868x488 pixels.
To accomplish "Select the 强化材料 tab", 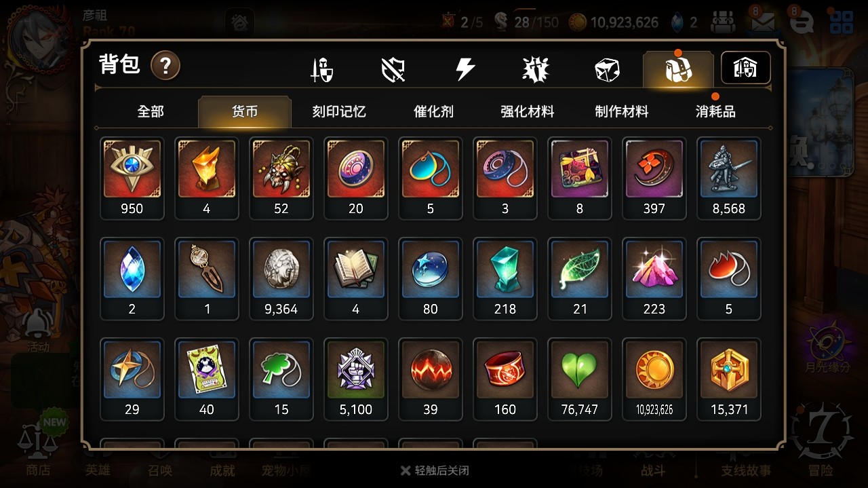I will 528,111.
